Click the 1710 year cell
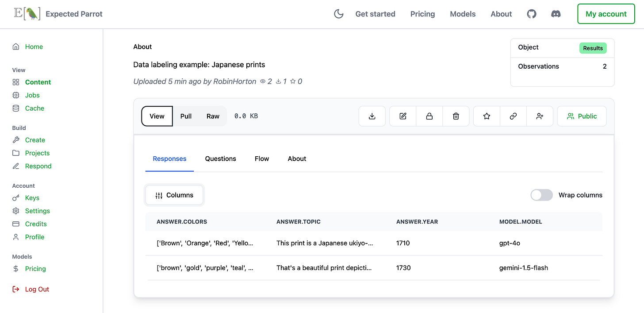 [x=403, y=243]
